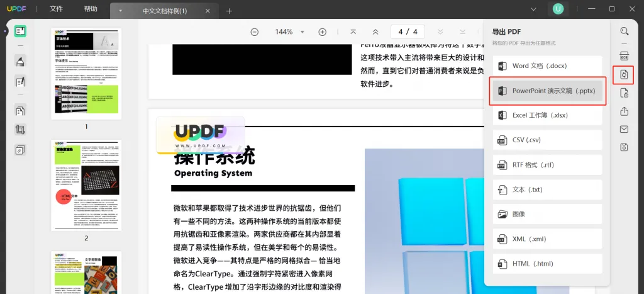
Task: Close the 中文文档样例(1) tab
Action: (x=208, y=11)
